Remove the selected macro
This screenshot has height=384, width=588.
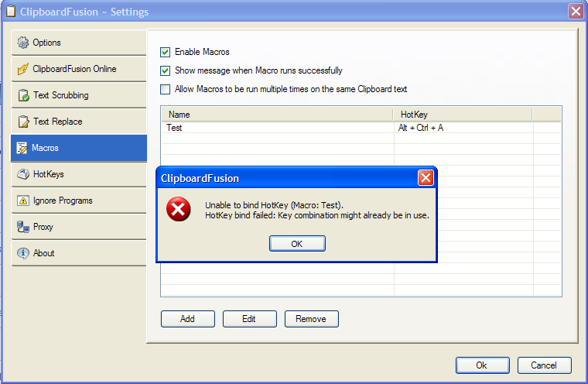pos(311,319)
